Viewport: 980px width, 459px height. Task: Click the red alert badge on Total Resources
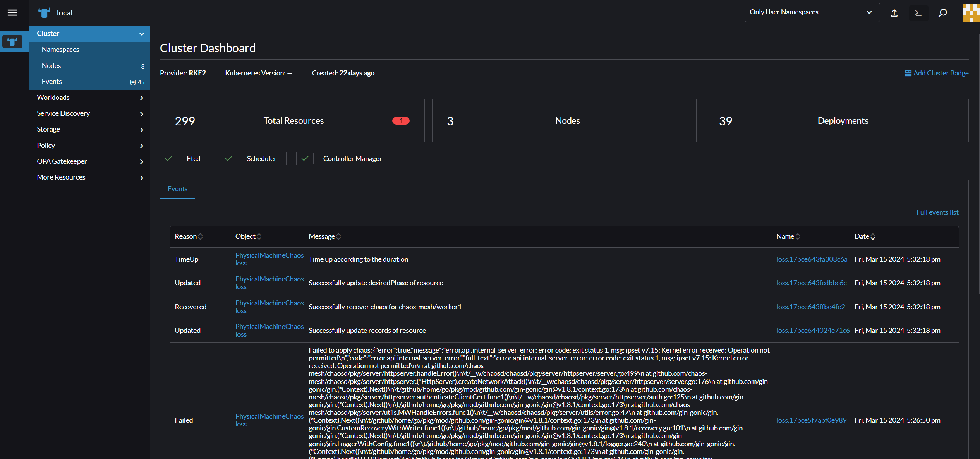point(400,121)
